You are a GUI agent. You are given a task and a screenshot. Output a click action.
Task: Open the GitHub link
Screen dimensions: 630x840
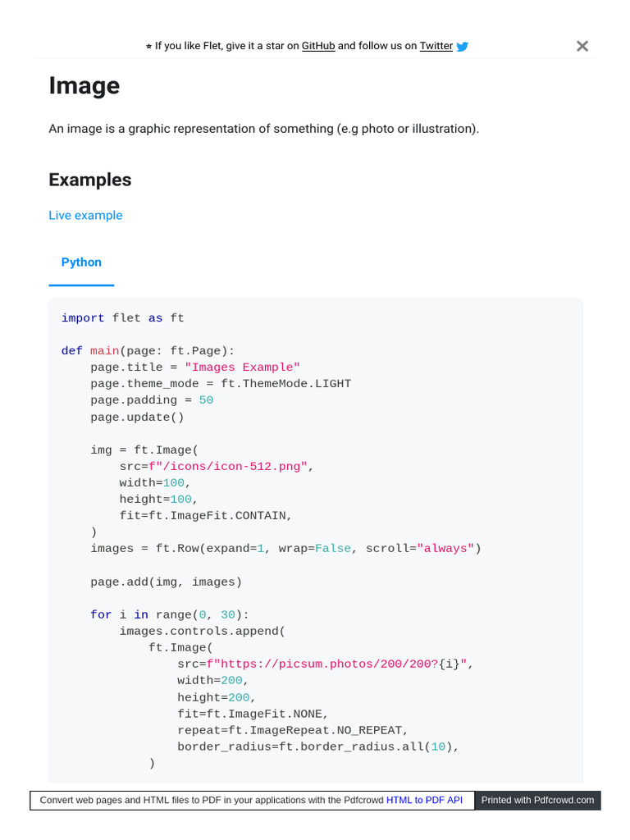pos(318,46)
